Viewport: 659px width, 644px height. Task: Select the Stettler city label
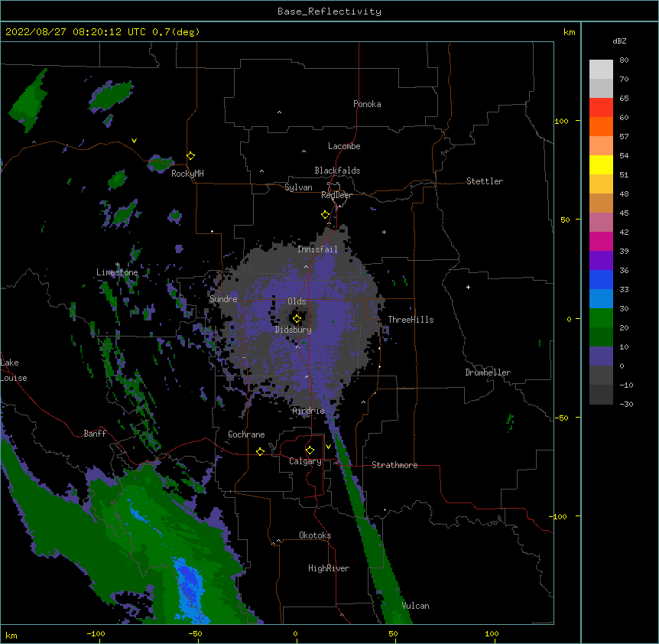click(485, 181)
